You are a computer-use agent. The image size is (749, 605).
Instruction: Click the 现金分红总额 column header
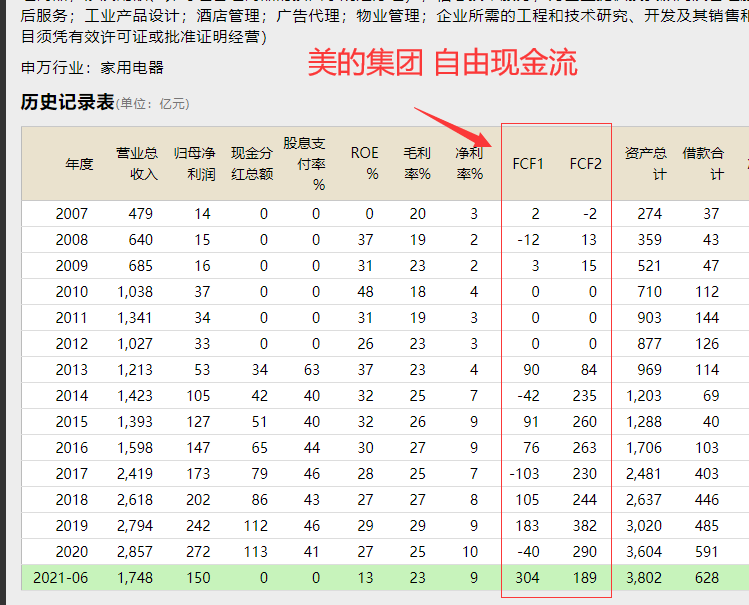[x=252, y=164]
